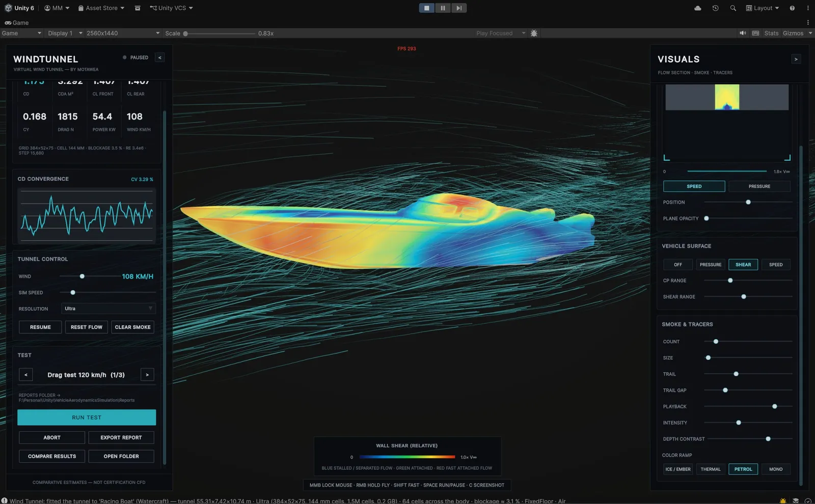
Task: Open the Unity cloud services icon
Action: (x=698, y=8)
